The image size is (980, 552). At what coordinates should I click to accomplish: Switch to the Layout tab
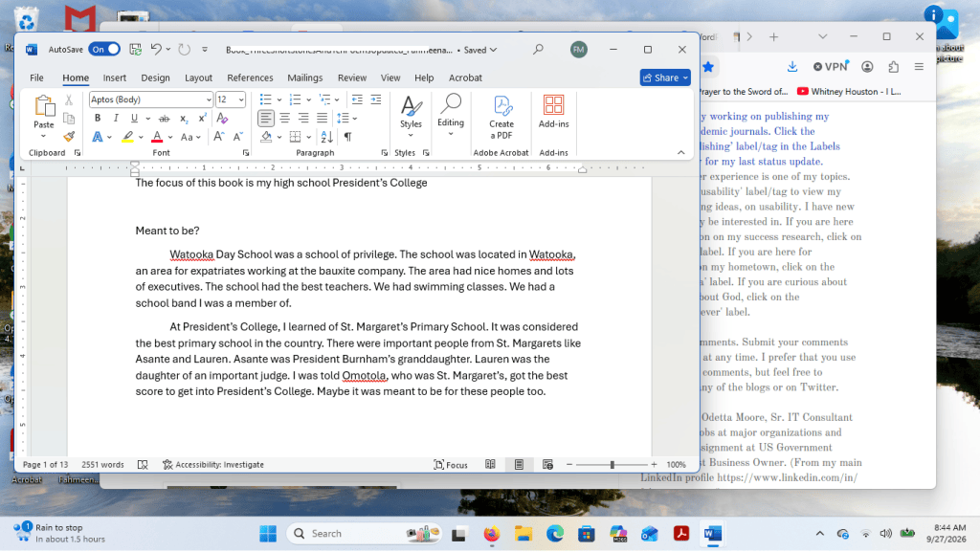(198, 78)
